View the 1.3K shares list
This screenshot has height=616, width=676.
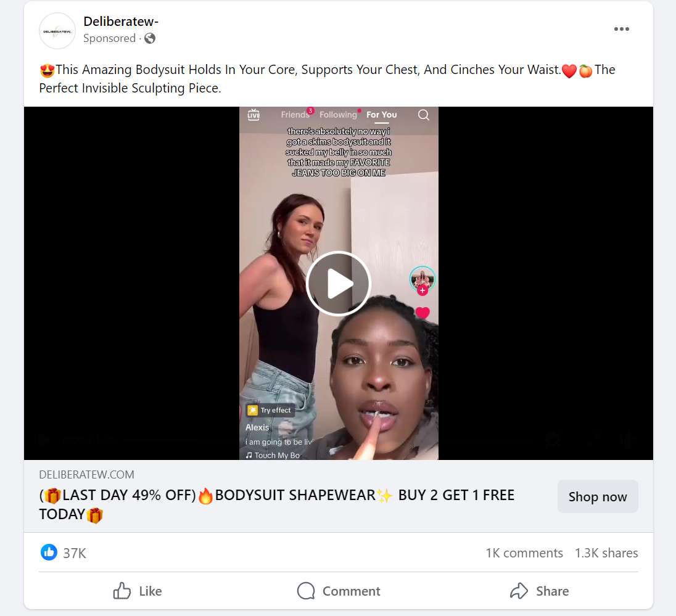606,553
